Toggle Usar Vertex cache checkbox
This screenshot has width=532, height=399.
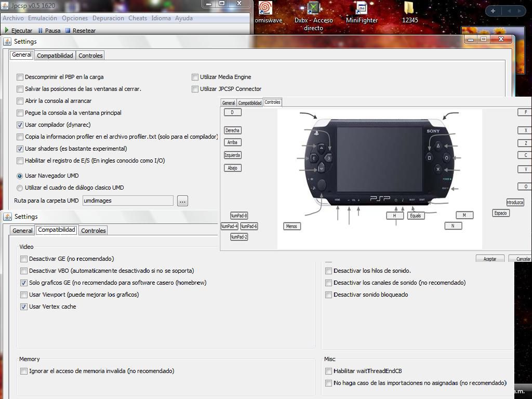[24, 307]
